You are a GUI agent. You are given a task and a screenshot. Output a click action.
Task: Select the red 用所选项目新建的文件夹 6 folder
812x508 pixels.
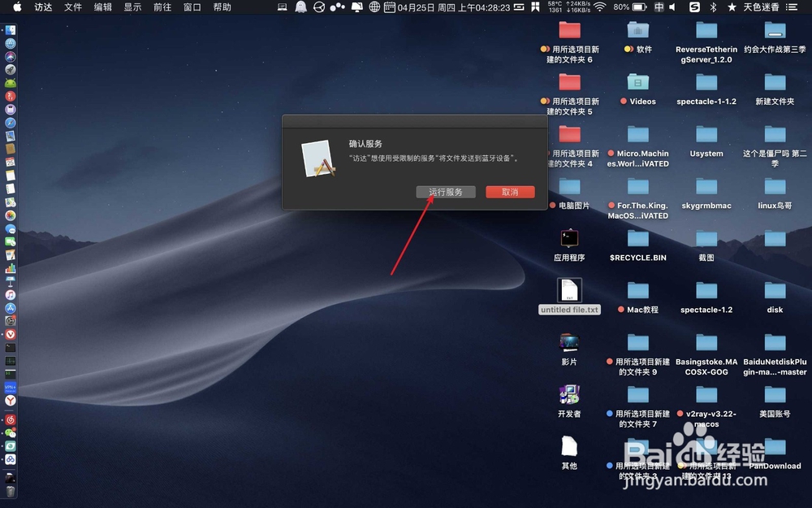(569, 42)
